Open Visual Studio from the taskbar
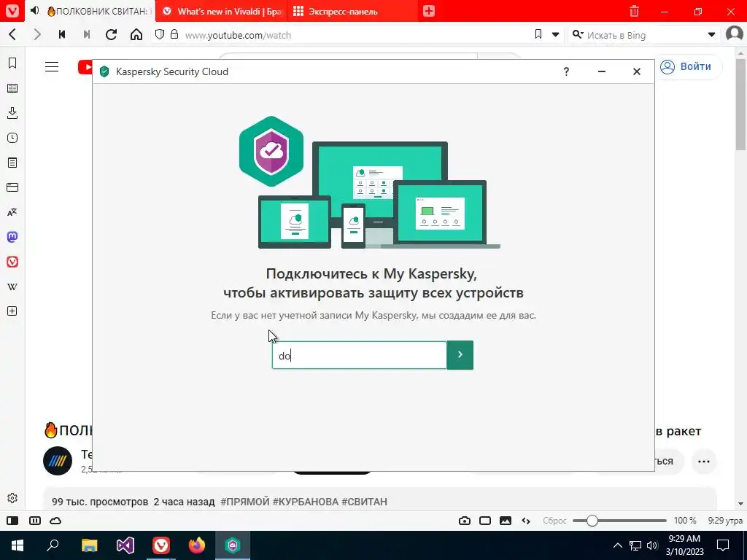Screen dimensions: 747x560 125,545
